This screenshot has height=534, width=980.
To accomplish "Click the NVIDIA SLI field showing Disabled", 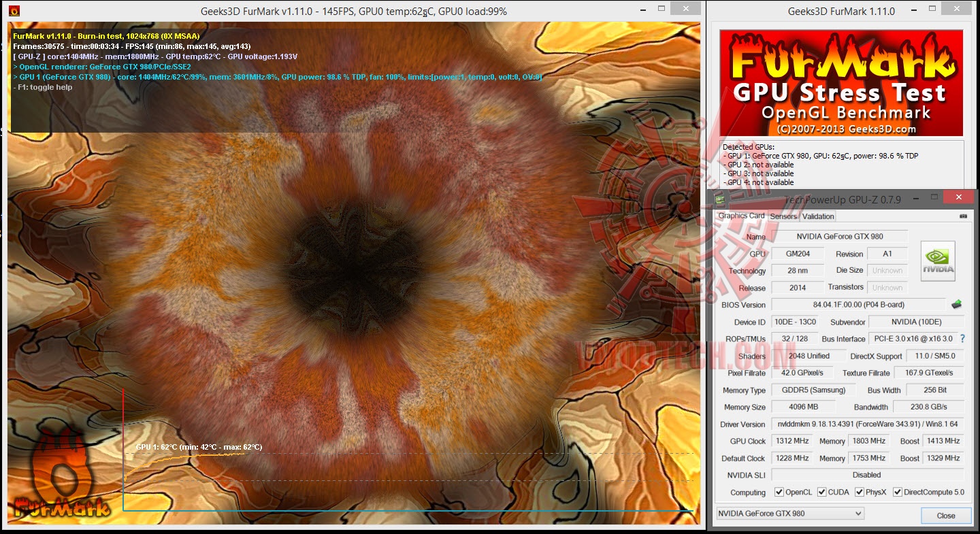I will click(868, 475).
